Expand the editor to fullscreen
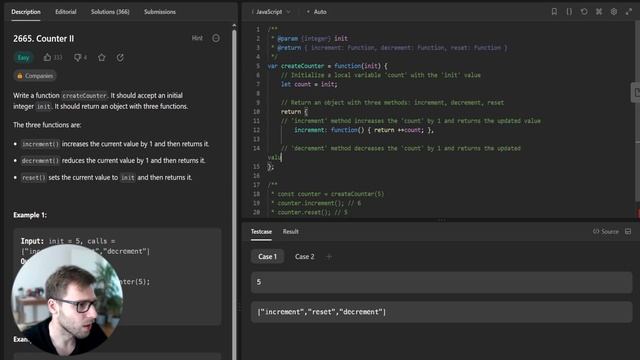The width and height of the screenshot is (640, 360). tap(629, 12)
